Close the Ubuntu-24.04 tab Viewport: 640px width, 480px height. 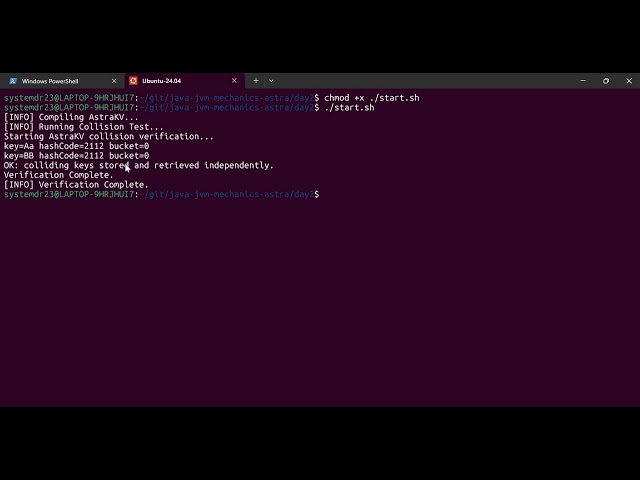(234, 81)
